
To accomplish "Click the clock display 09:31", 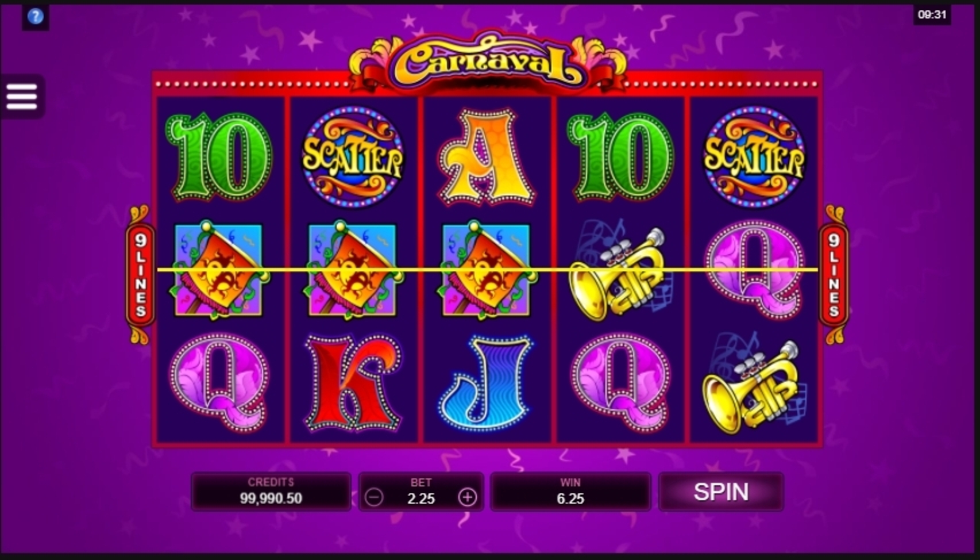I will (932, 14).
